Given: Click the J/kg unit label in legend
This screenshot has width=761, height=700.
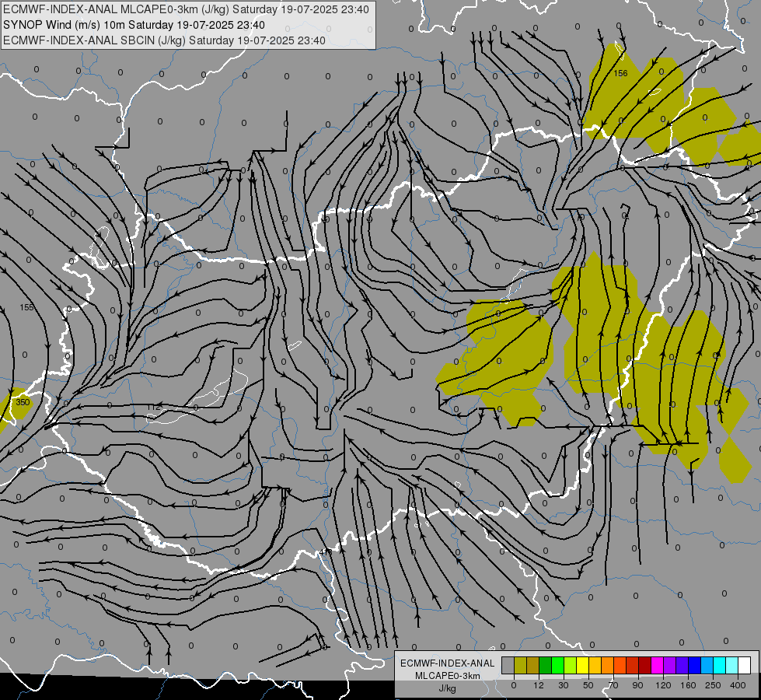Looking at the screenshot, I should 448,688.
